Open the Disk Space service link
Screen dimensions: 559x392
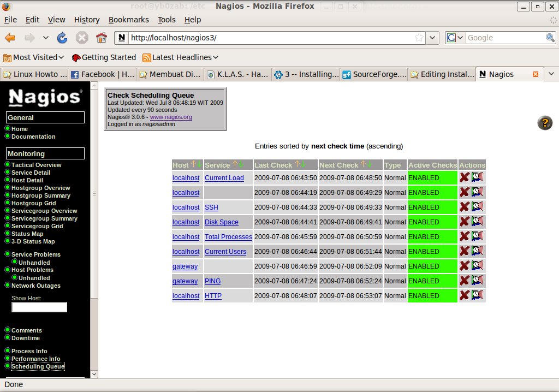[221, 222]
